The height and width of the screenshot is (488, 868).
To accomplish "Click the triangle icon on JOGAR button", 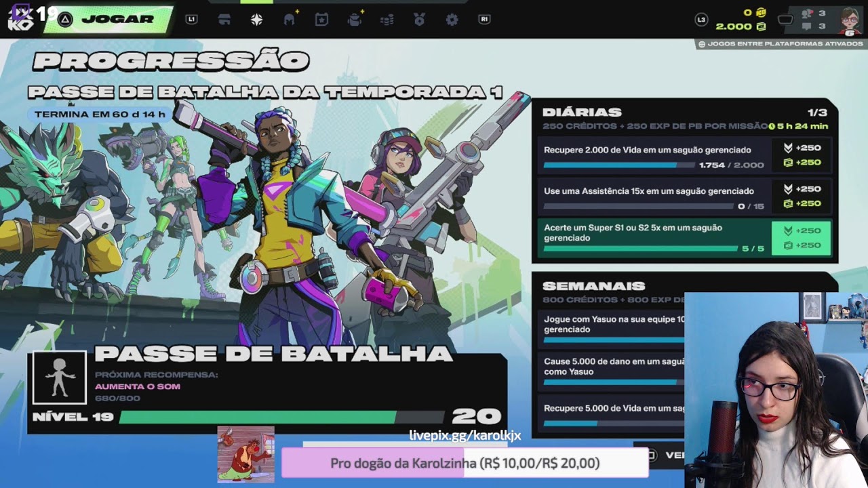I will pos(65,20).
